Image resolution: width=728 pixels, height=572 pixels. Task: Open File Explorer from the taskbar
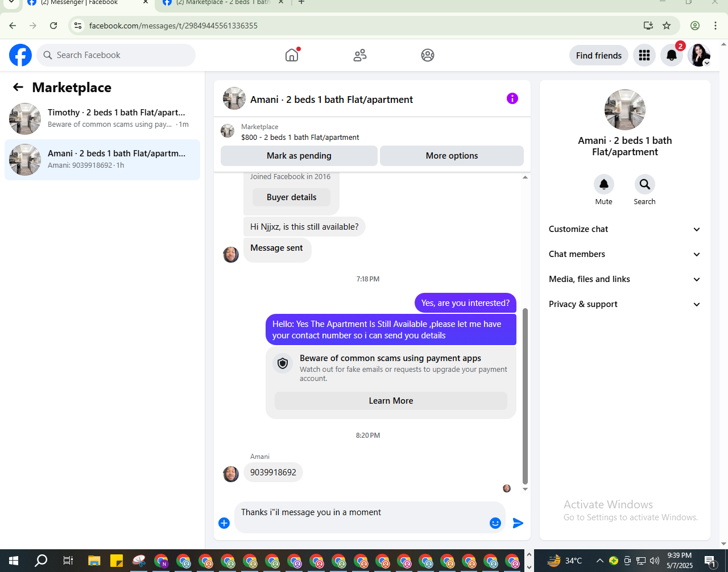pyautogui.click(x=94, y=561)
